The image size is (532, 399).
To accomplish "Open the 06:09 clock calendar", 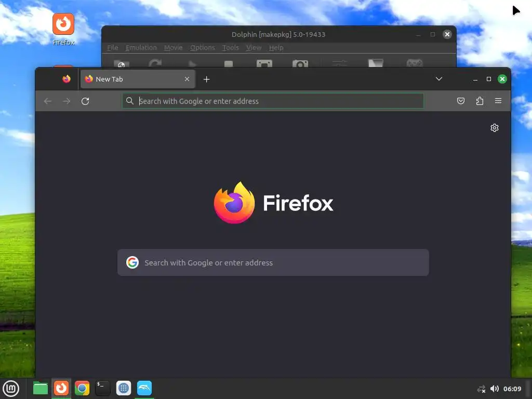I will coord(512,389).
